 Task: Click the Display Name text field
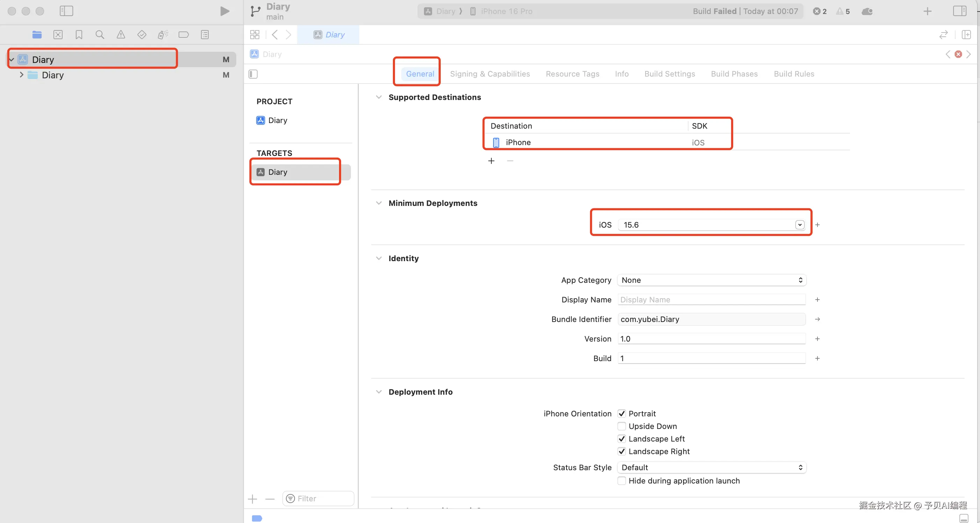coord(712,300)
